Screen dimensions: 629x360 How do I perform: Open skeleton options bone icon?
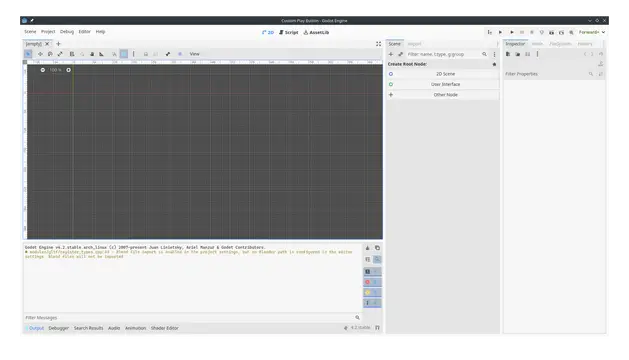168,54
